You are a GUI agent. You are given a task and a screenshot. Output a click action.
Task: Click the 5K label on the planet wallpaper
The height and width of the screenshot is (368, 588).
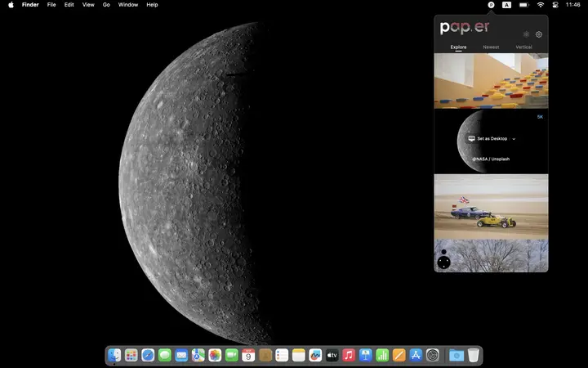pyautogui.click(x=540, y=117)
